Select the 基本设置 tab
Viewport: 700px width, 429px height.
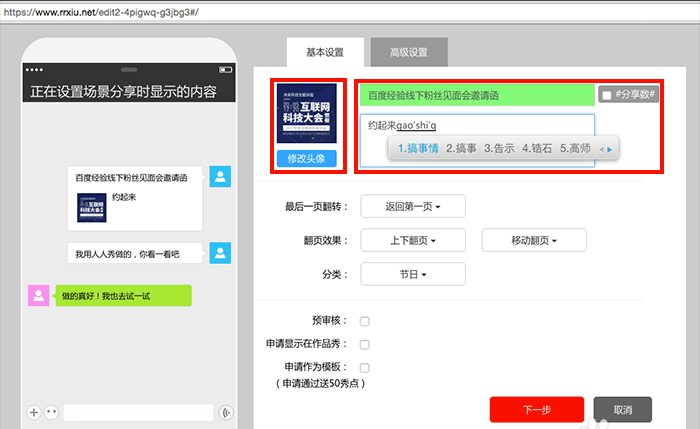pos(325,52)
